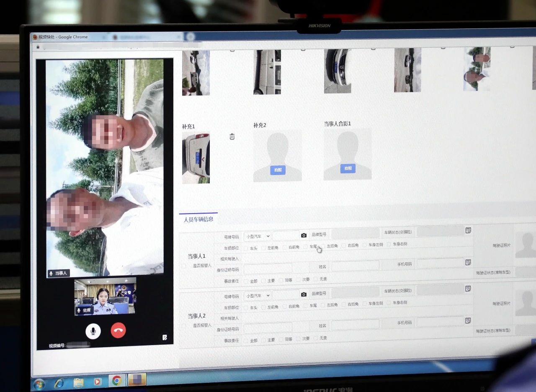Select 无责 accident liability for 当事人2
Image resolution: width=536 pixels, height=392 pixels.
(316, 338)
